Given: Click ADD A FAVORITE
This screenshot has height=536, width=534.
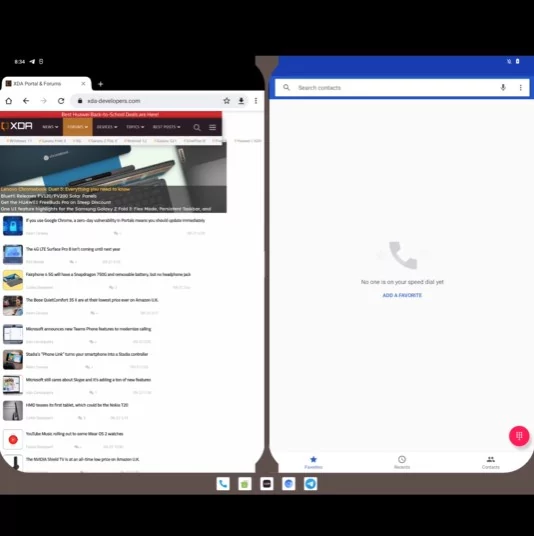Looking at the screenshot, I should pyautogui.click(x=402, y=295).
